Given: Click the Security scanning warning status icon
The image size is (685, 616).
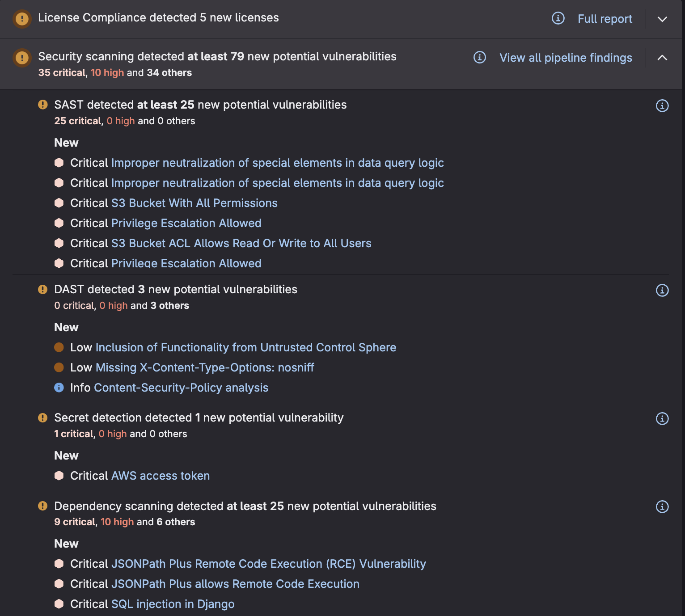Looking at the screenshot, I should [22, 58].
